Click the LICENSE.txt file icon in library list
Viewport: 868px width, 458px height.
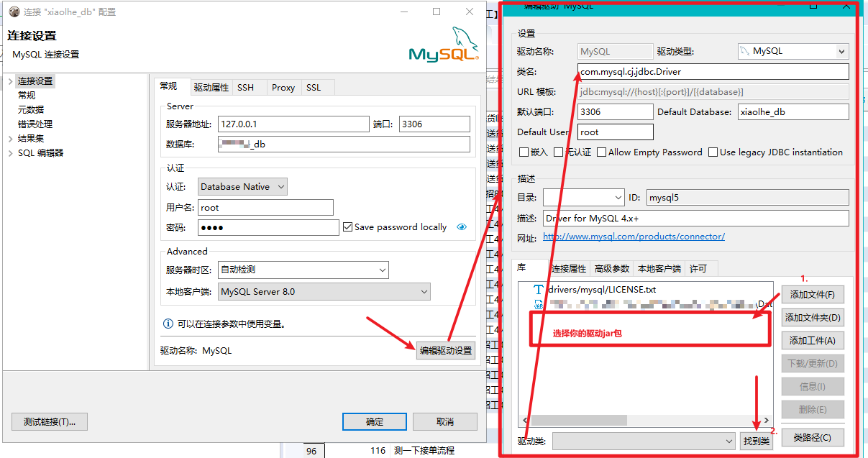[539, 289]
